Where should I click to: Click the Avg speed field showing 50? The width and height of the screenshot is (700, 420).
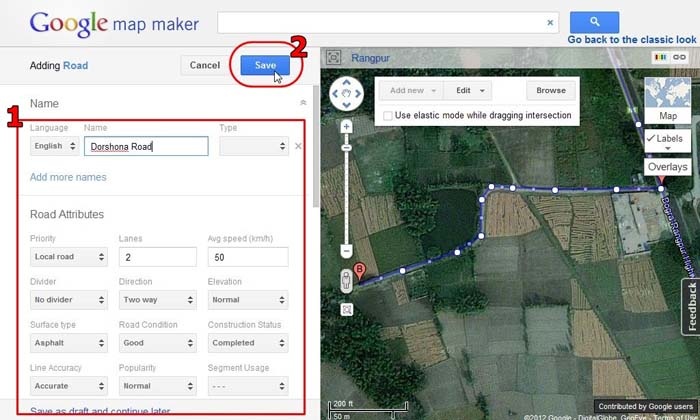click(x=248, y=257)
